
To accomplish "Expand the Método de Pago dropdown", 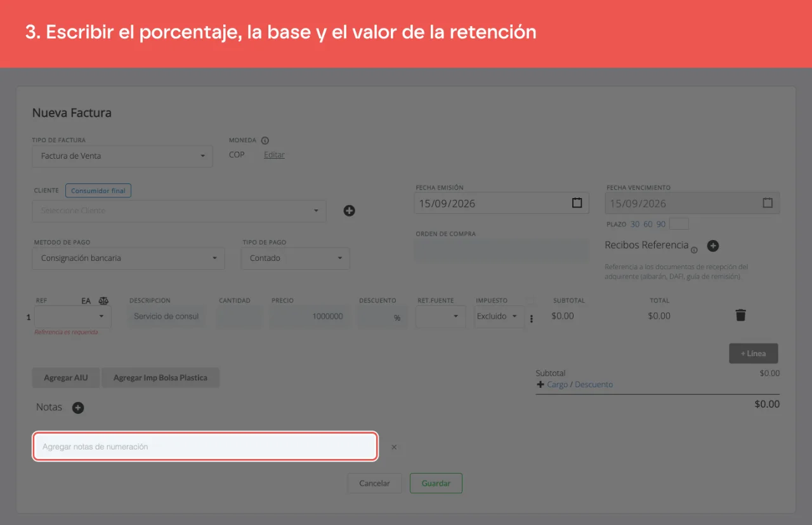I will (x=128, y=258).
